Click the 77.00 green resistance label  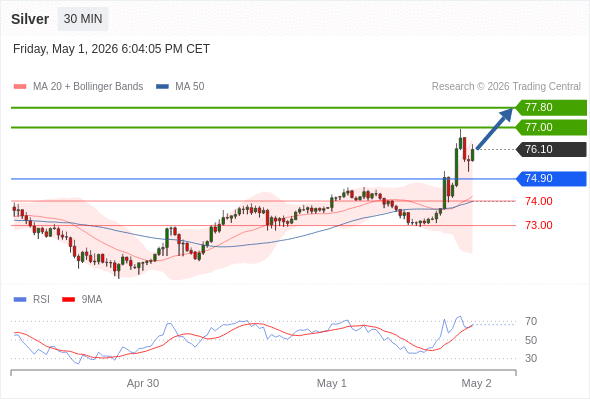pos(551,128)
